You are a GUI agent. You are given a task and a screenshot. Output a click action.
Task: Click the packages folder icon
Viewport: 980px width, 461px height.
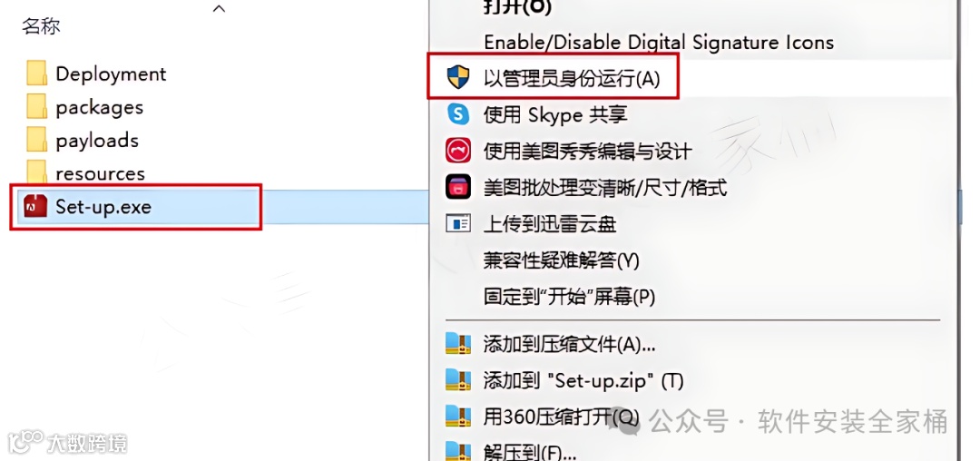pos(37,107)
